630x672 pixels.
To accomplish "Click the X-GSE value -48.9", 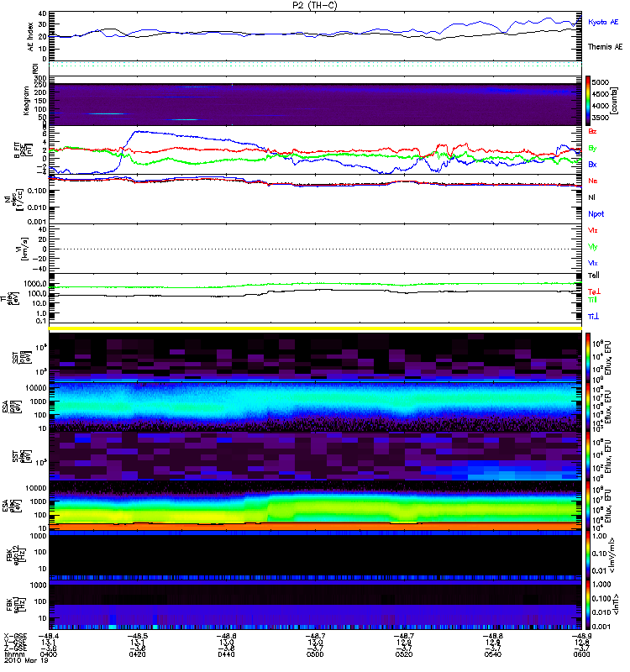I will [x=581, y=637].
